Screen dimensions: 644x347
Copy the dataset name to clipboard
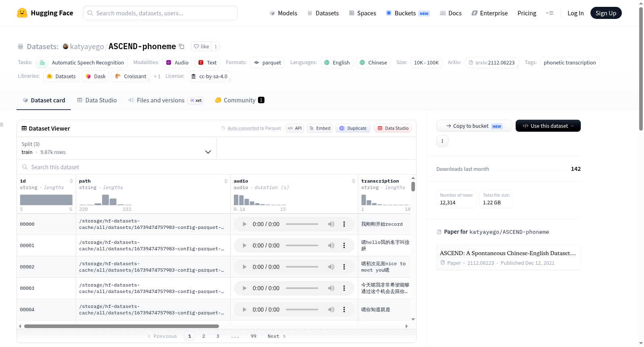(x=182, y=46)
